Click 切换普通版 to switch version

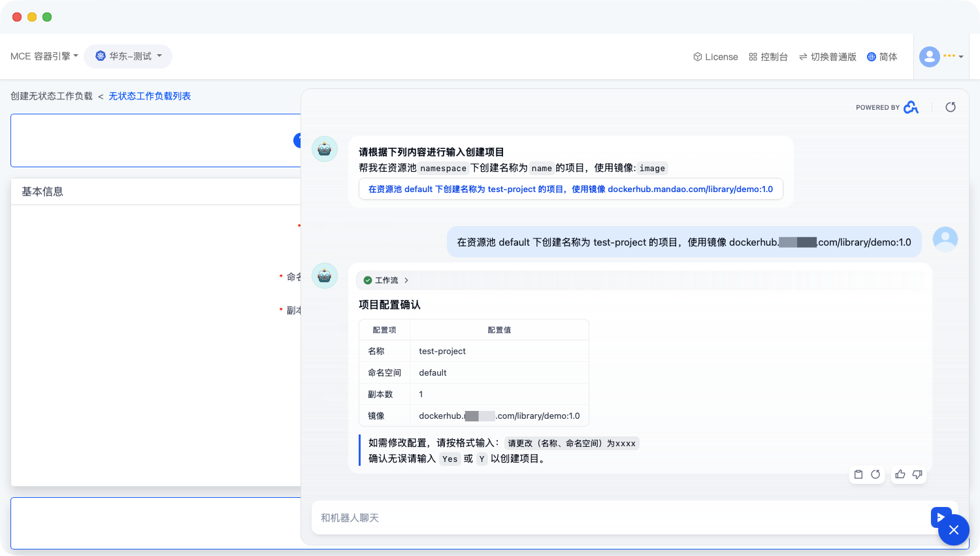pos(827,57)
